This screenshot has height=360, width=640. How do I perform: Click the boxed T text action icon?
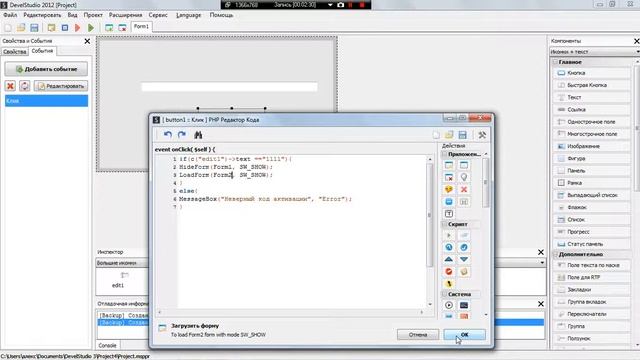tap(449, 213)
